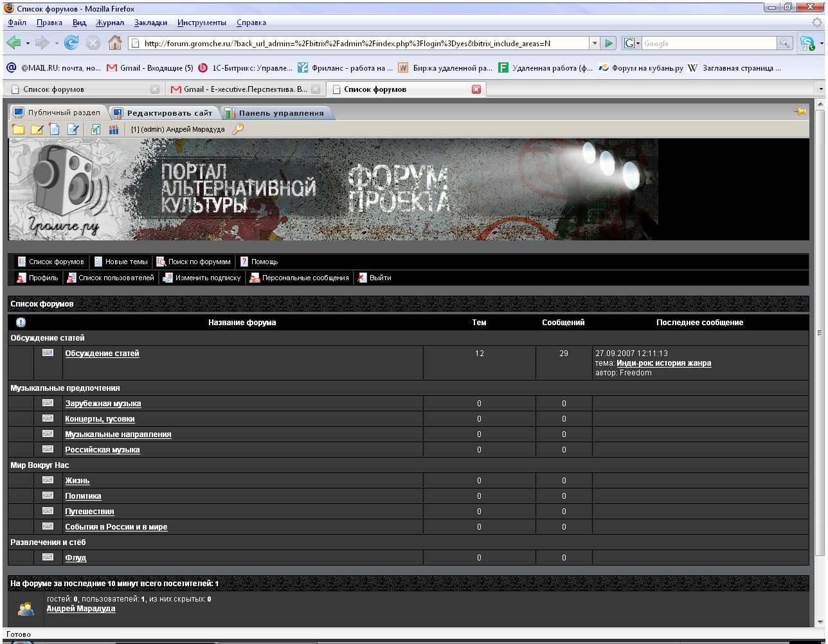828x644 pixels.
Task: Click into the Google search field
Action: coord(708,43)
